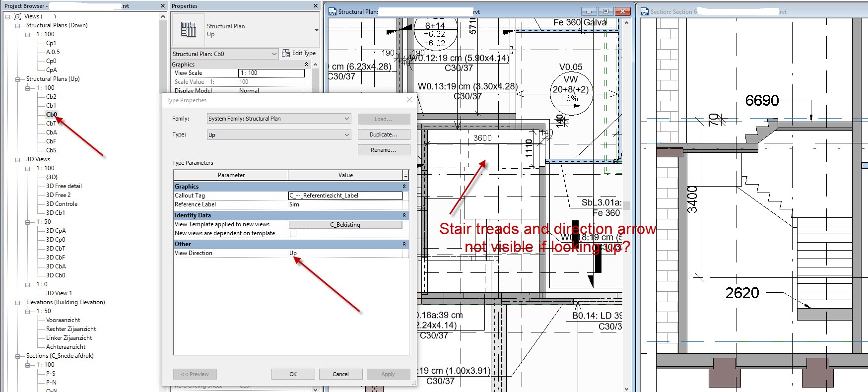
Task: Select the Linker Zijaanzicht elevation
Action: click(69, 338)
